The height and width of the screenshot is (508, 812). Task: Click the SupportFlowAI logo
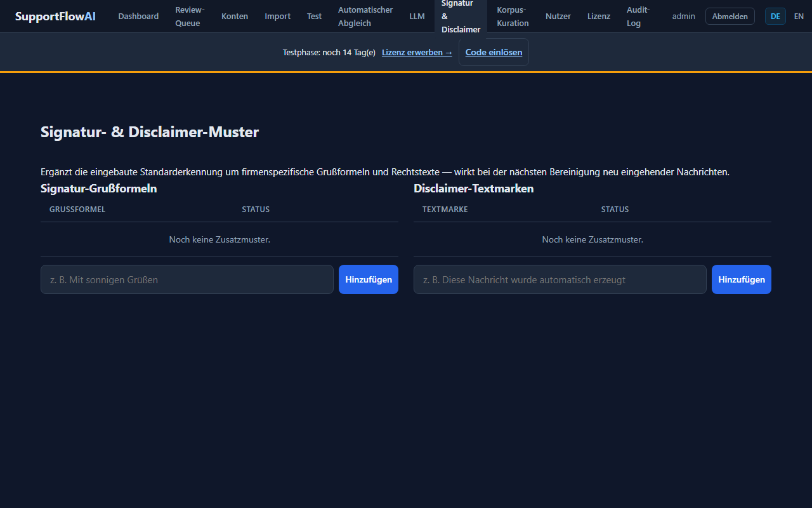point(55,16)
